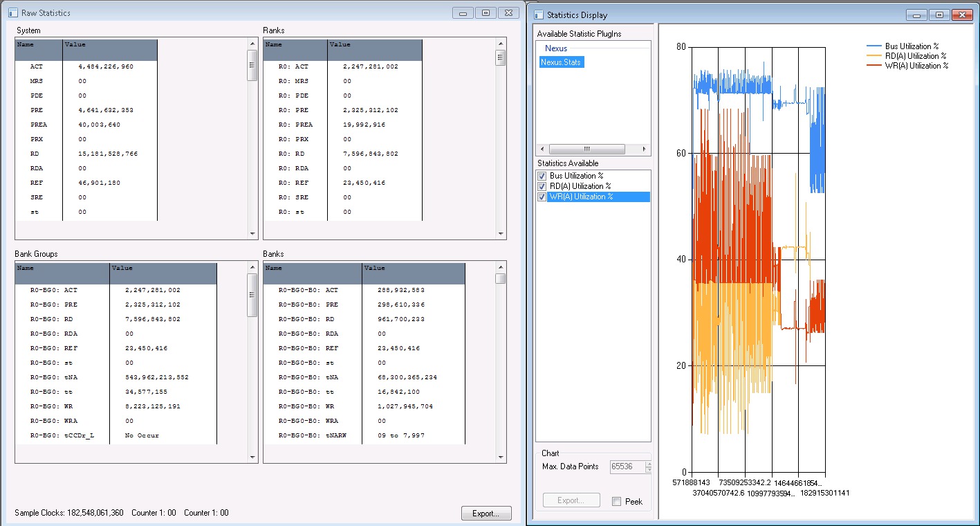
Task: Select the ACT row in System table
Action: click(x=86, y=67)
